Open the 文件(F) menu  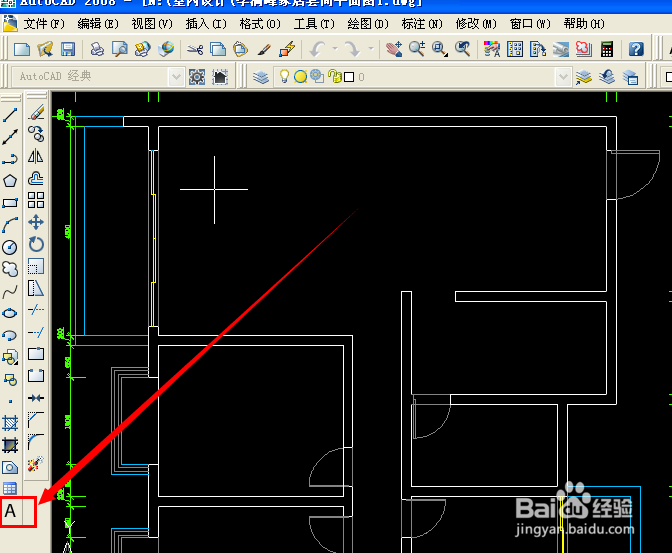click(44, 24)
